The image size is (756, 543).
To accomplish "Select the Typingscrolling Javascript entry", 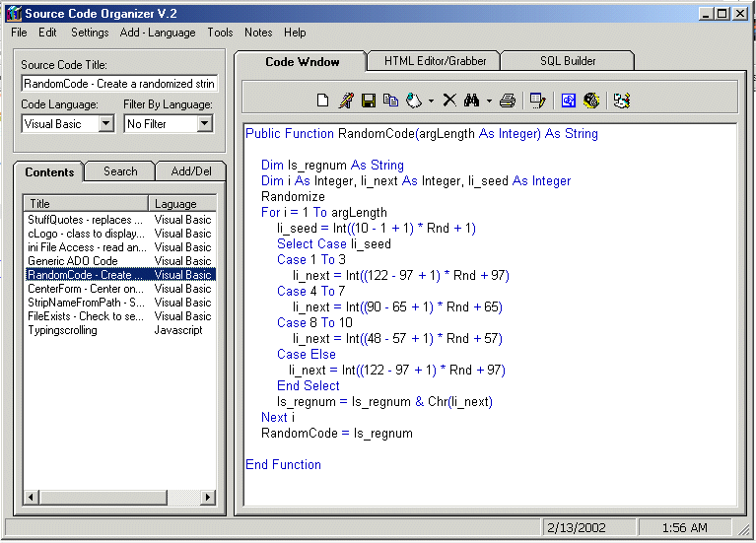I will point(63,330).
